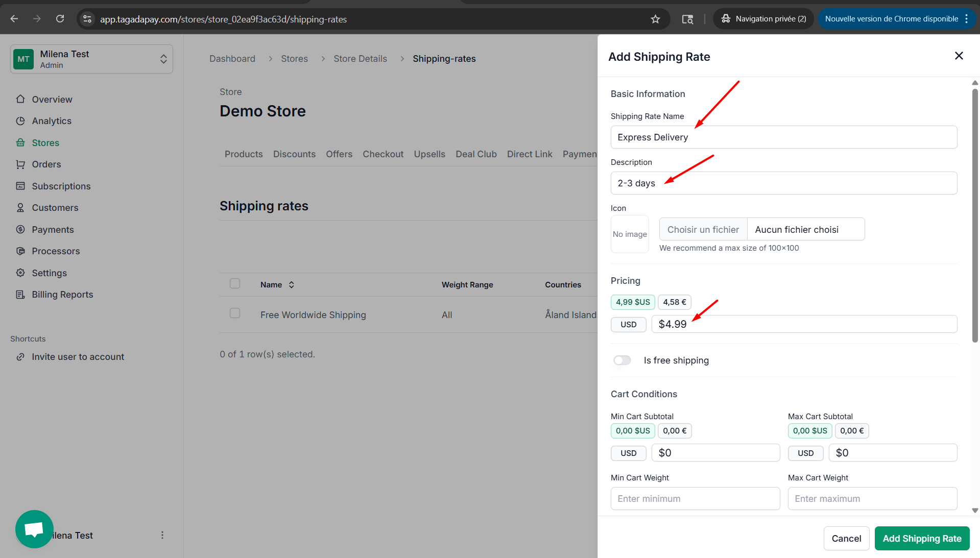Click the Shipping Rate Name field
This screenshot has width=980, height=558.
(783, 137)
